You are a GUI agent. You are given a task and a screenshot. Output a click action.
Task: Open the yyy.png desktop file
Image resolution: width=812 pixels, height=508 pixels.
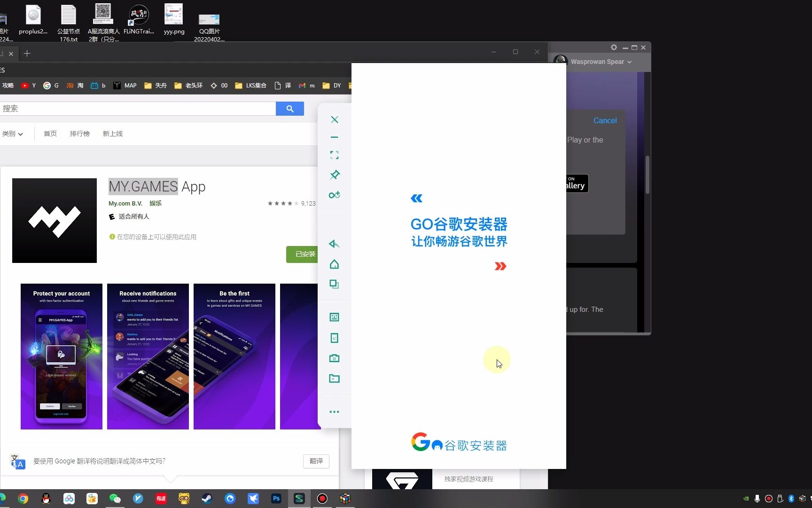pos(174,19)
